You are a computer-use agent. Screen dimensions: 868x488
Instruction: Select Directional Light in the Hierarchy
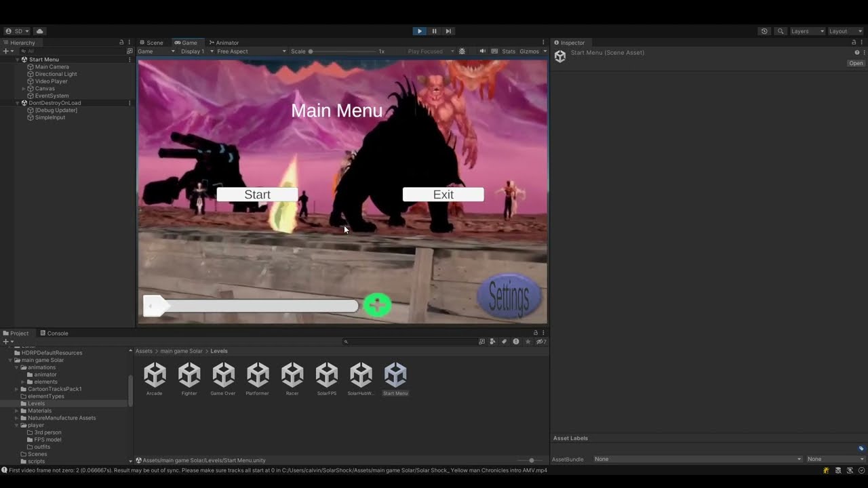pyautogui.click(x=56, y=74)
